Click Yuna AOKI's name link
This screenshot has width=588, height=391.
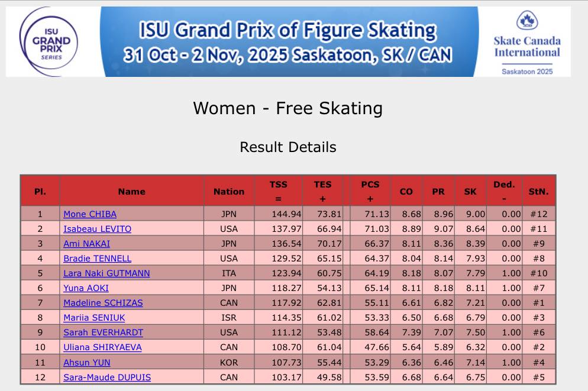pyautogui.click(x=86, y=288)
